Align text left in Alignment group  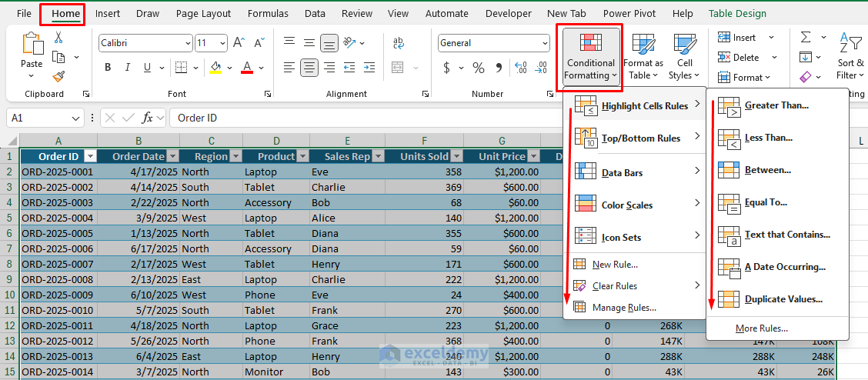[x=289, y=68]
